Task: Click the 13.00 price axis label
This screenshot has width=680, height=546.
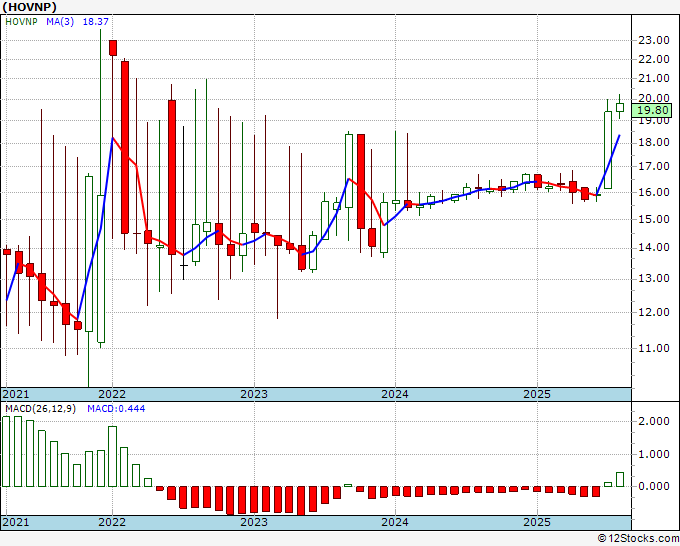Action: coord(654,278)
